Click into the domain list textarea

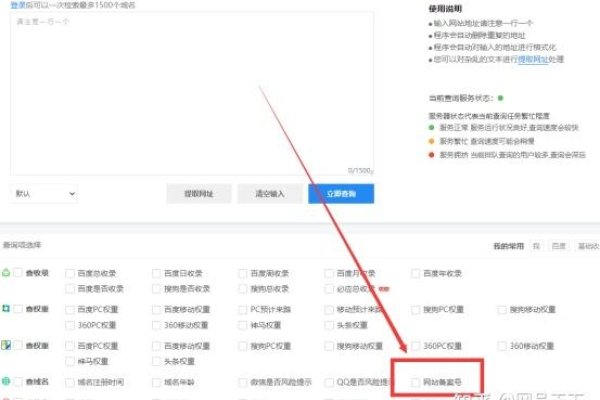[192, 93]
